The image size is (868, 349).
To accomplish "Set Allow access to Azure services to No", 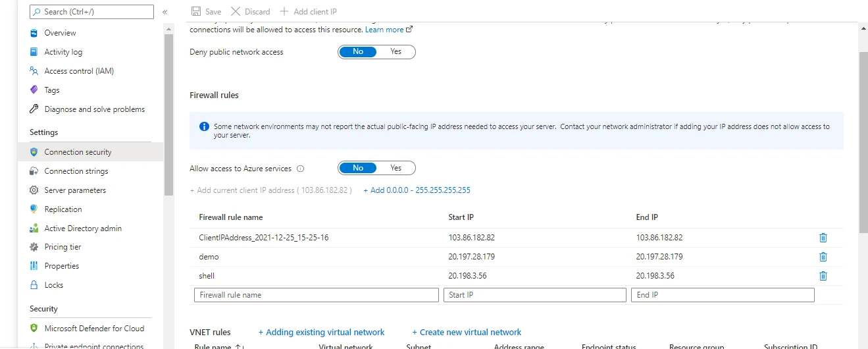I will 358,168.
